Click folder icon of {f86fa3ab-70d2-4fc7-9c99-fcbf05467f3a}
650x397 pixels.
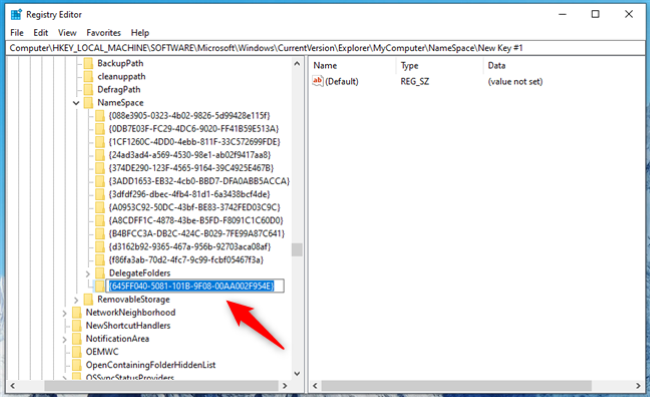(100, 260)
